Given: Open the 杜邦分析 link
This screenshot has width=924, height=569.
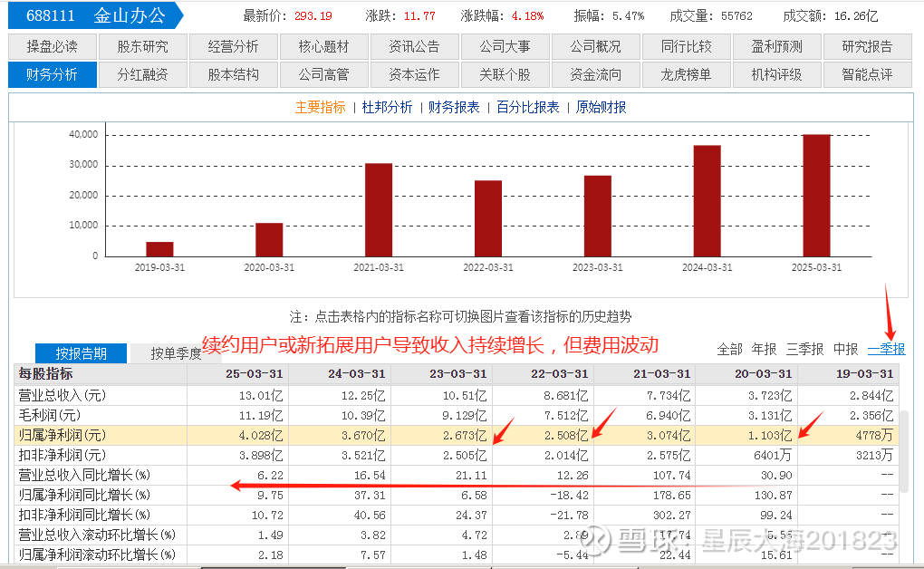Looking at the screenshot, I should click(x=387, y=107).
